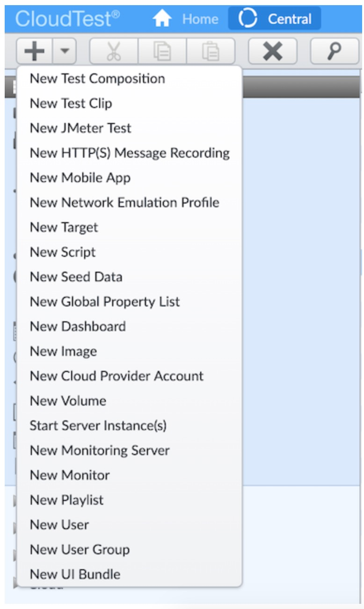Select New UI Bundle
364x609 pixels.
click(75, 574)
